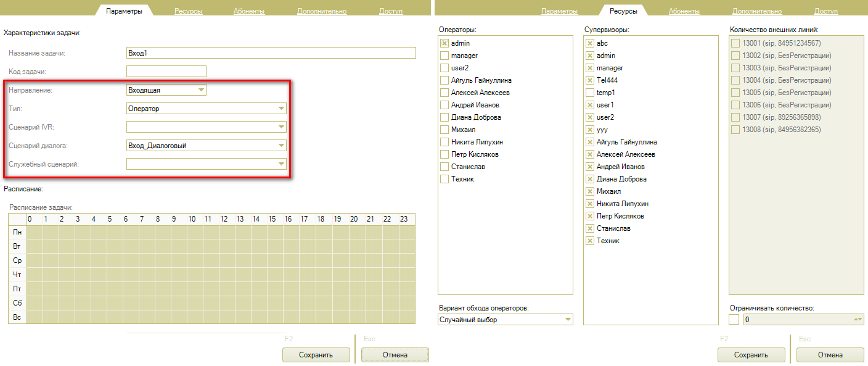This screenshot has height=366, width=868.
Task: Toggle the Ограничивать количество checkbox
Action: point(734,320)
